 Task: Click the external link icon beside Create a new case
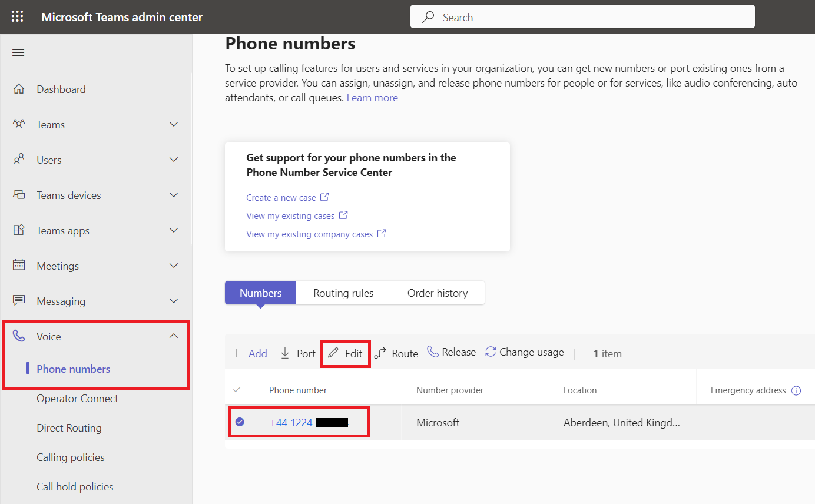[x=324, y=197]
